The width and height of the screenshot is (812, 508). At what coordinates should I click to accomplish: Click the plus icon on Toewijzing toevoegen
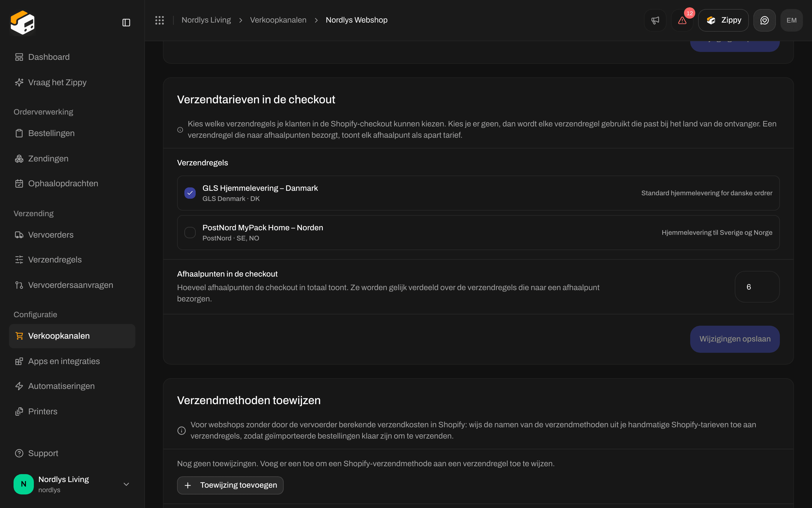(x=188, y=485)
